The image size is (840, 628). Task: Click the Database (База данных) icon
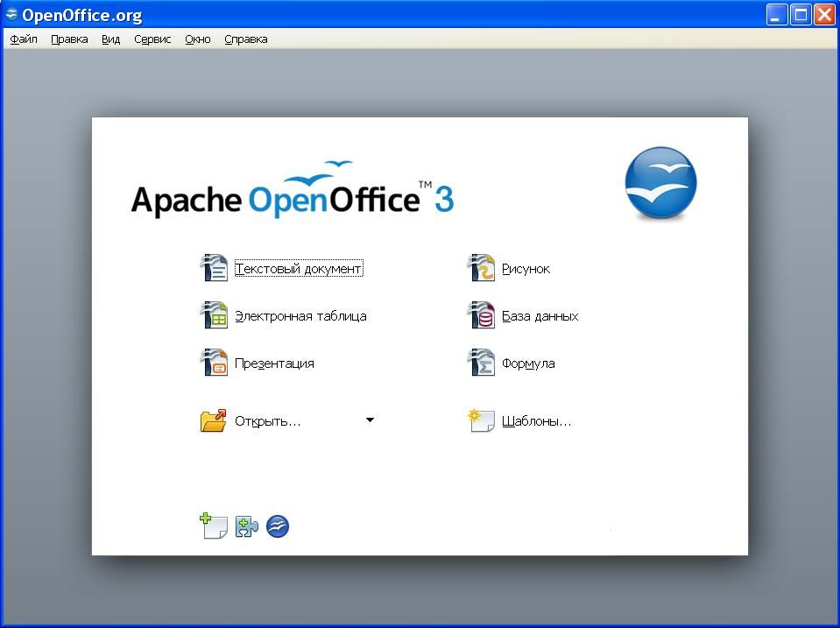[482, 315]
